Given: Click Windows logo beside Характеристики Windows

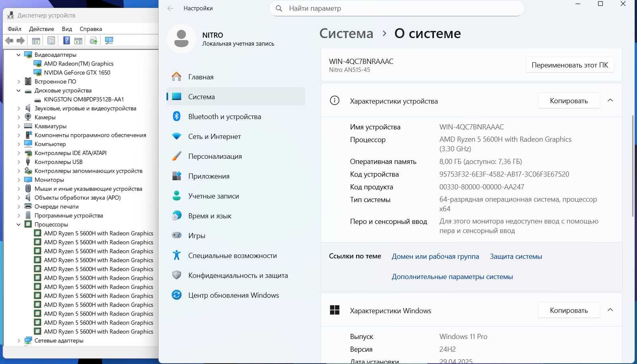Looking at the screenshot, I should click(335, 310).
